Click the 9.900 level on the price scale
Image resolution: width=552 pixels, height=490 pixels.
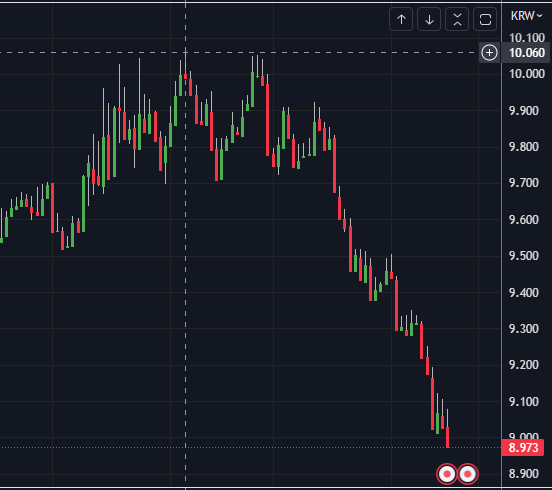[524, 111]
